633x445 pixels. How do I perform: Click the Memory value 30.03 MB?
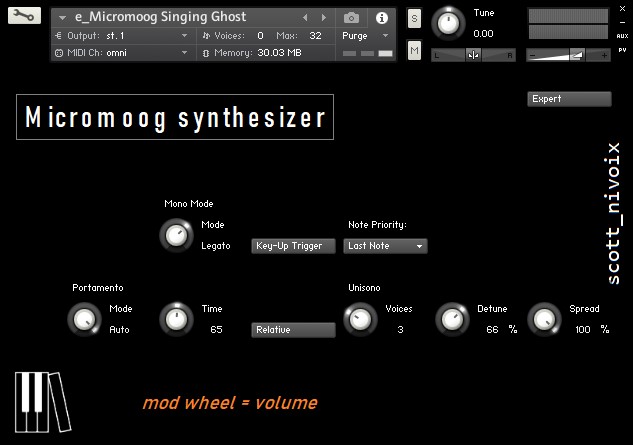pyautogui.click(x=279, y=53)
